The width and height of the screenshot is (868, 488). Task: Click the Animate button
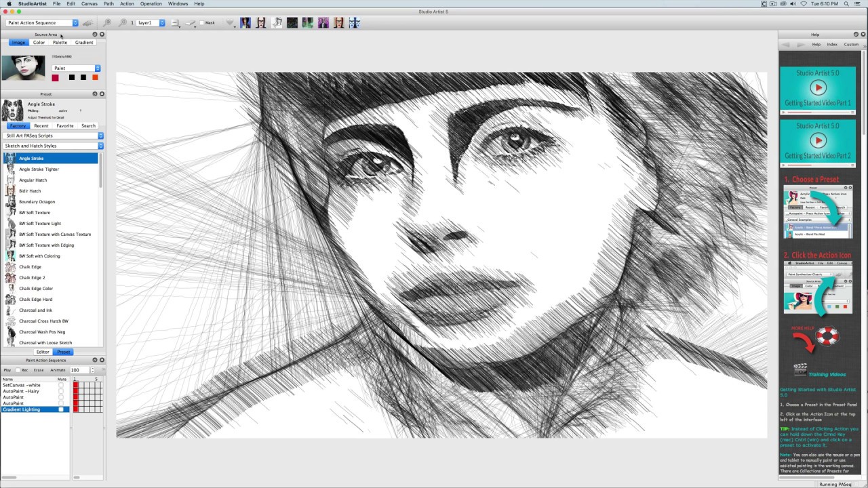pyautogui.click(x=58, y=370)
